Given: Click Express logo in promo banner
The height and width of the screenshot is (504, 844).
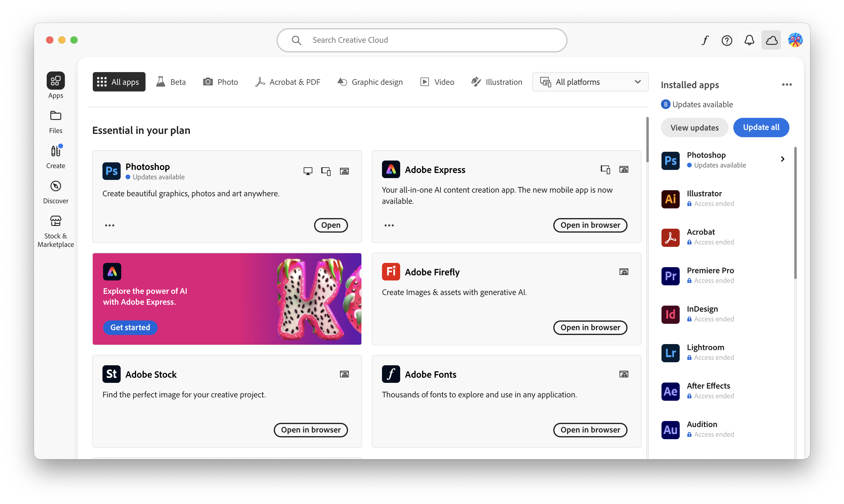Looking at the screenshot, I should pos(112,271).
